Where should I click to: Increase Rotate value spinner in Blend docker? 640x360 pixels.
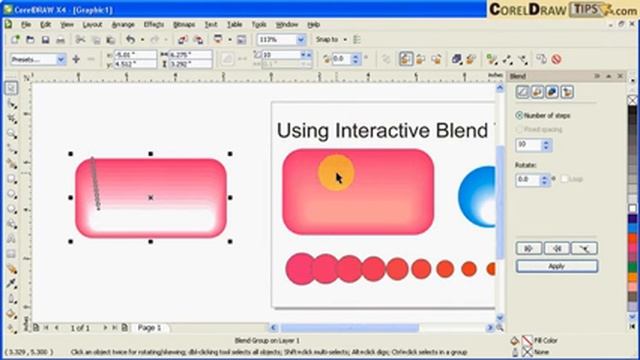coord(544,177)
